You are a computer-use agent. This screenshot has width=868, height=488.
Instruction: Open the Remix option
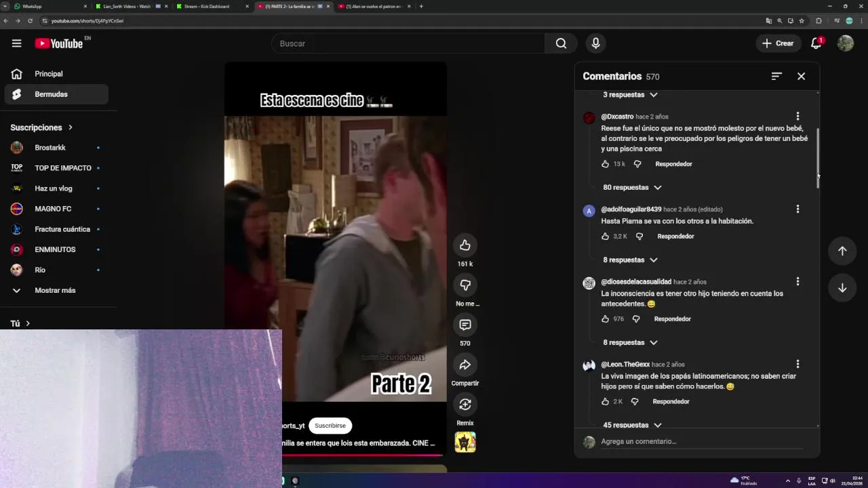465,405
